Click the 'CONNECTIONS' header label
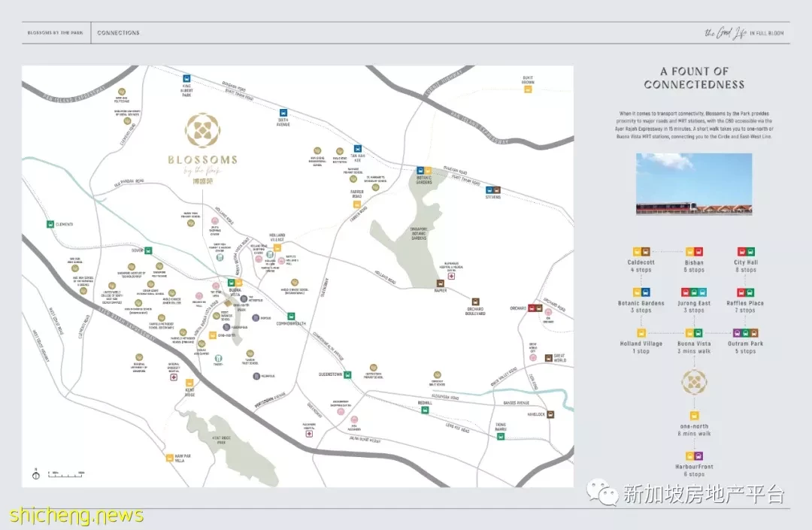Screen dimensions: 812x530 (118, 32)
